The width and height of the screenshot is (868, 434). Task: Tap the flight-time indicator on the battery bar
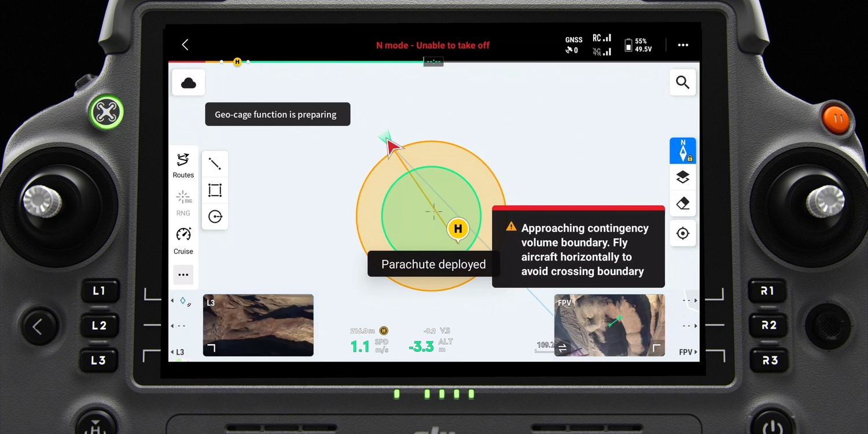433,62
